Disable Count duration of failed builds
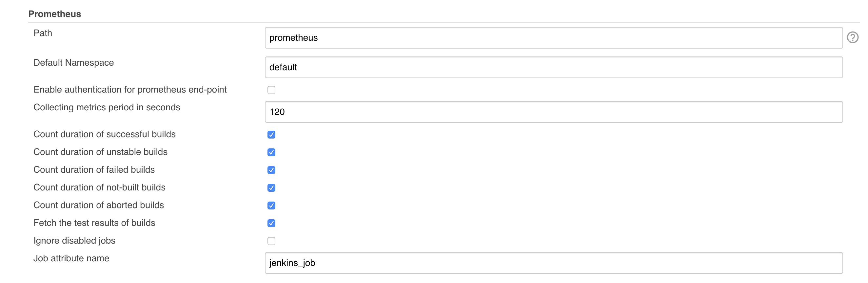The image size is (868, 283). pos(271,170)
